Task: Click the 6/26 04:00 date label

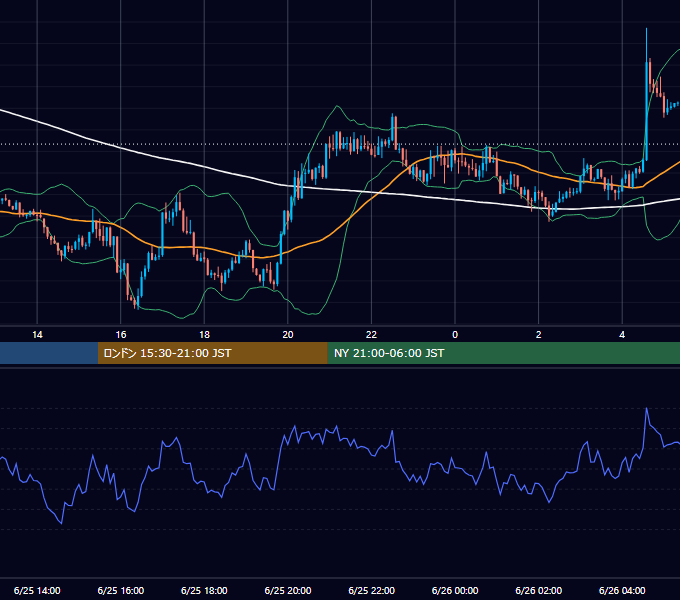Action: coord(622,590)
